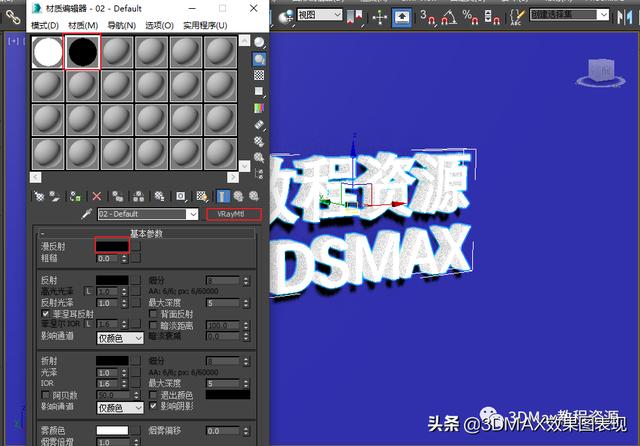Pick material from object eyedropper
Image resolution: width=640 pixels, height=446 pixels.
click(86, 214)
